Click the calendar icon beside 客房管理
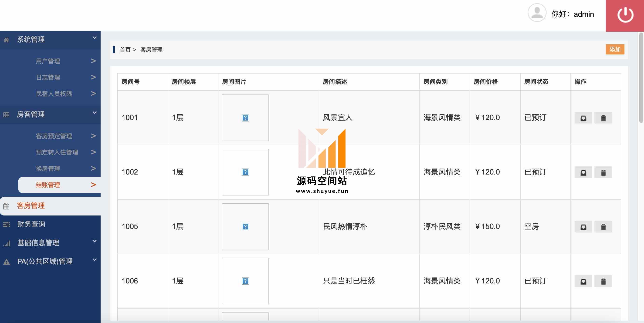Screen dimensions: 644x323 [7, 206]
